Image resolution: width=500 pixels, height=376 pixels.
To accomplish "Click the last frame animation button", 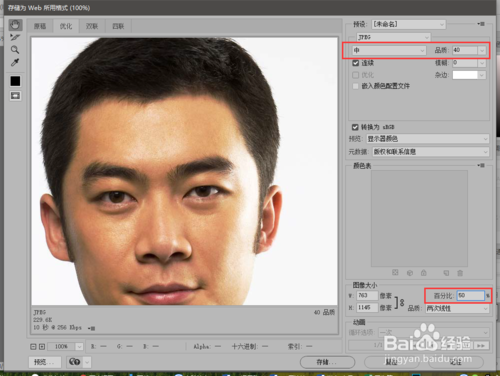I will click(481, 346).
